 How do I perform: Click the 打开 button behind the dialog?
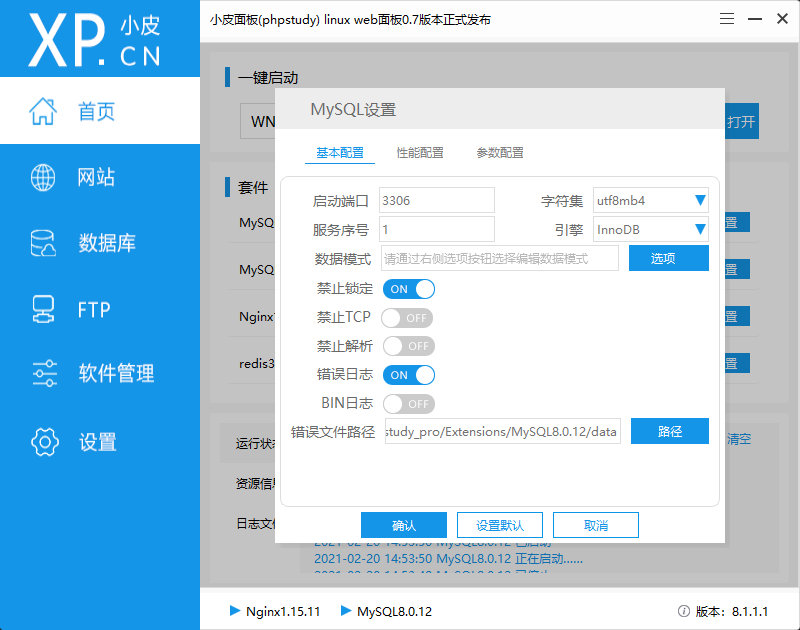click(x=742, y=121)
